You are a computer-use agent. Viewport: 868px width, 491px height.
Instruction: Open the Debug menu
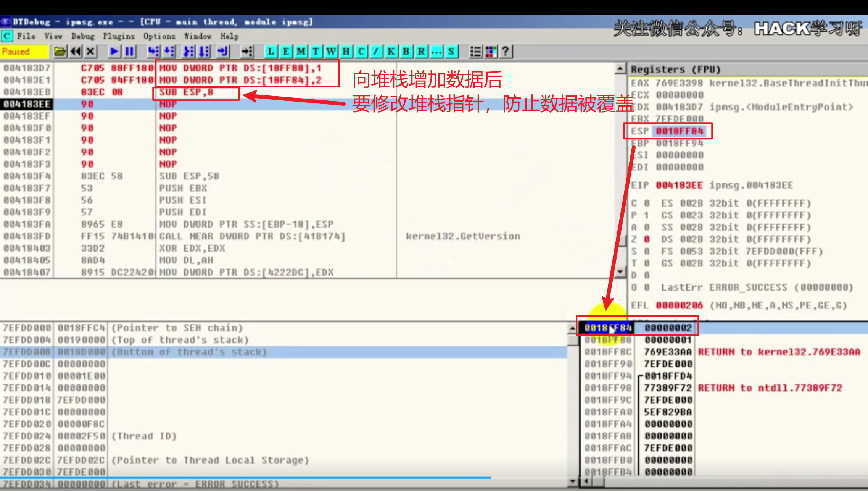[83, 36]
